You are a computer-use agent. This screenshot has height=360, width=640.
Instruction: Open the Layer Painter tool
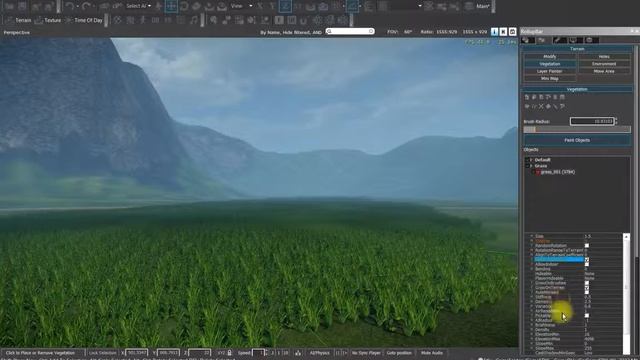pos(550,71)
